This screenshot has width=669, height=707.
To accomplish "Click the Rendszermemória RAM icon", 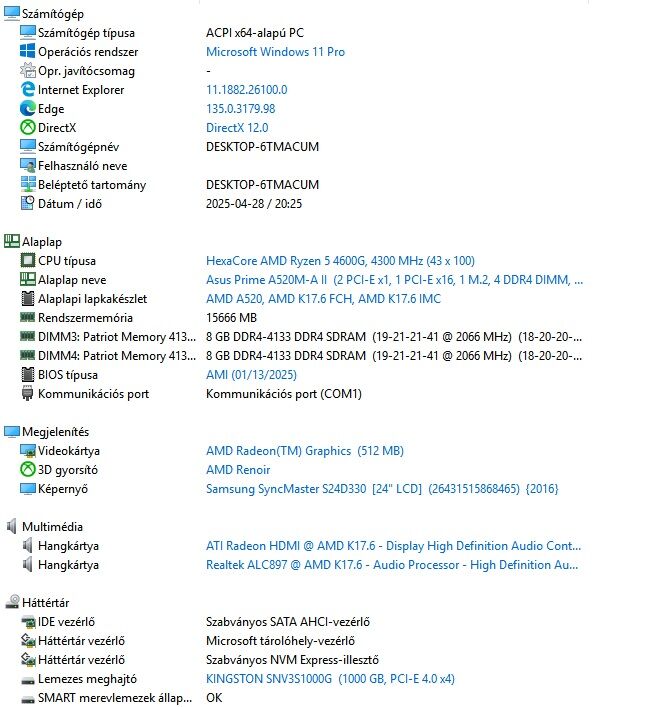I will (x=27, y=317).
